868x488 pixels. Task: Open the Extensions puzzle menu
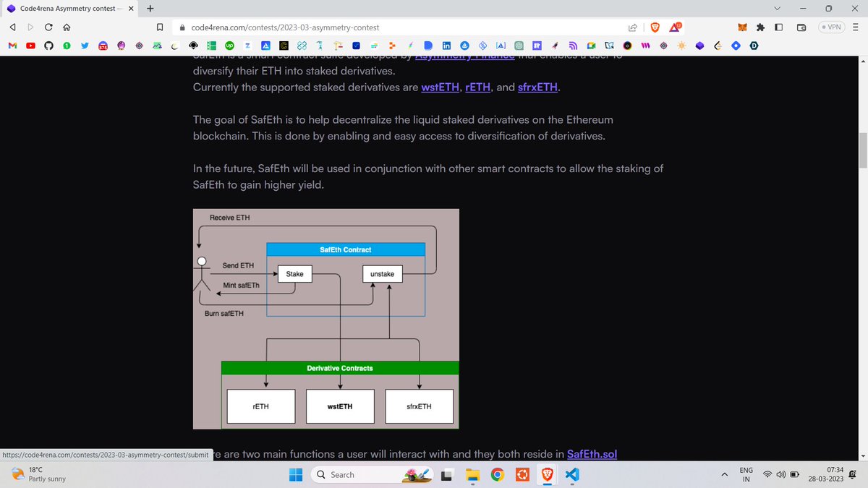pyautogui.click(x=761, y=27)
